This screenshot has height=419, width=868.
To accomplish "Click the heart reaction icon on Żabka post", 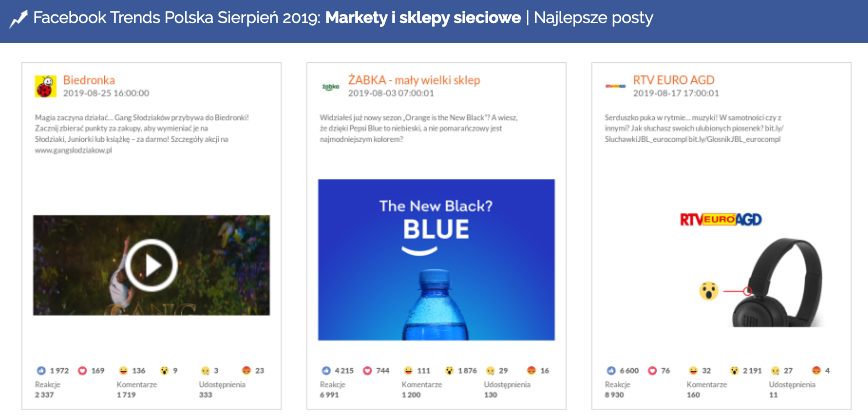I will point(368,370).
